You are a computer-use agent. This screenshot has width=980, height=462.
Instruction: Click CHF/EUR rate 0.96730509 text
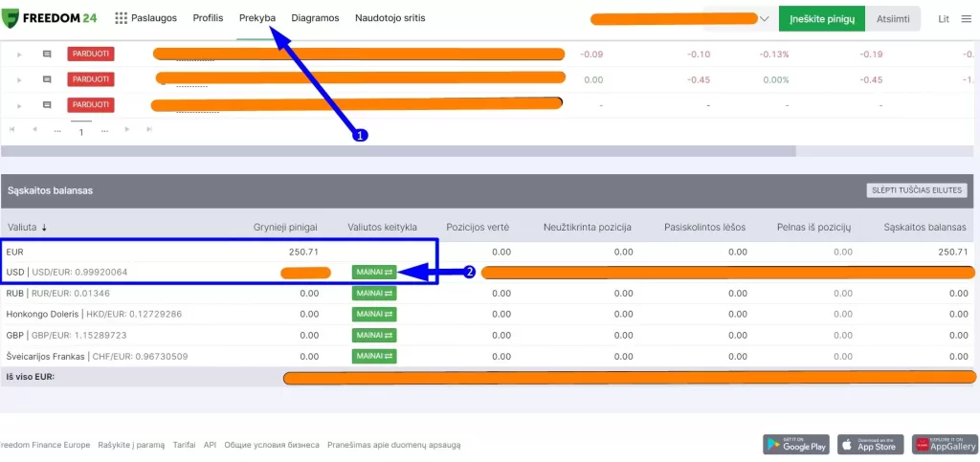[x=140, y=357]
